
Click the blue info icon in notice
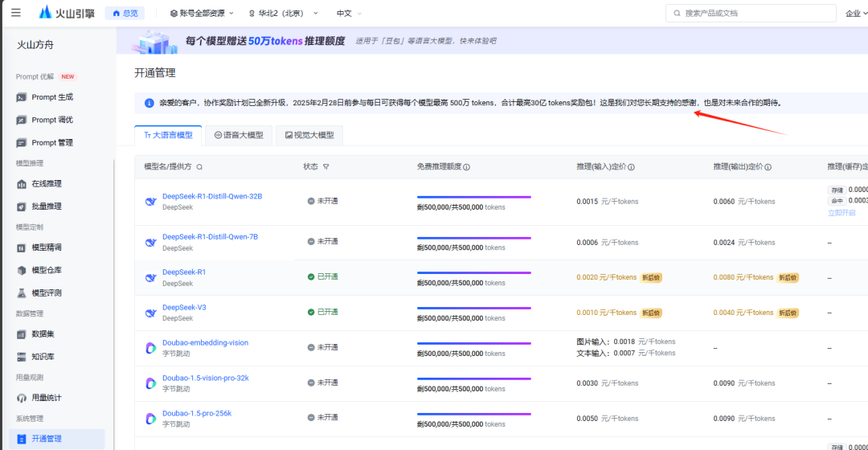click(x=149, y=103)
